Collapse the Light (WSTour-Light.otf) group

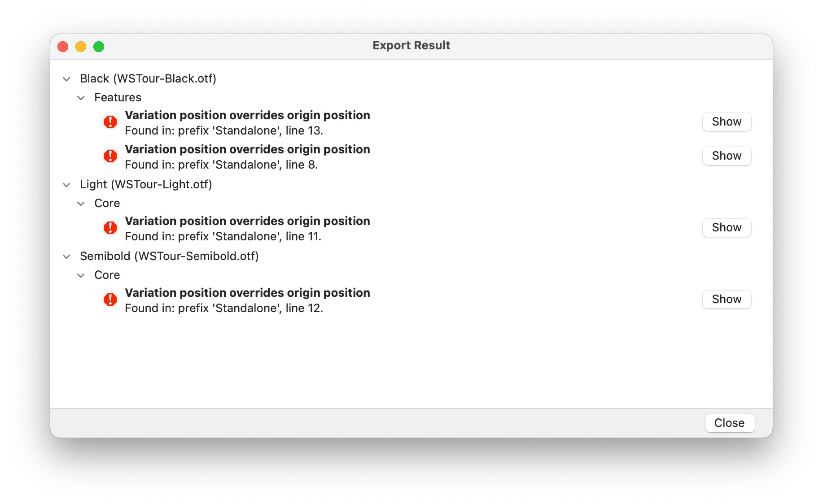point(66,185)
